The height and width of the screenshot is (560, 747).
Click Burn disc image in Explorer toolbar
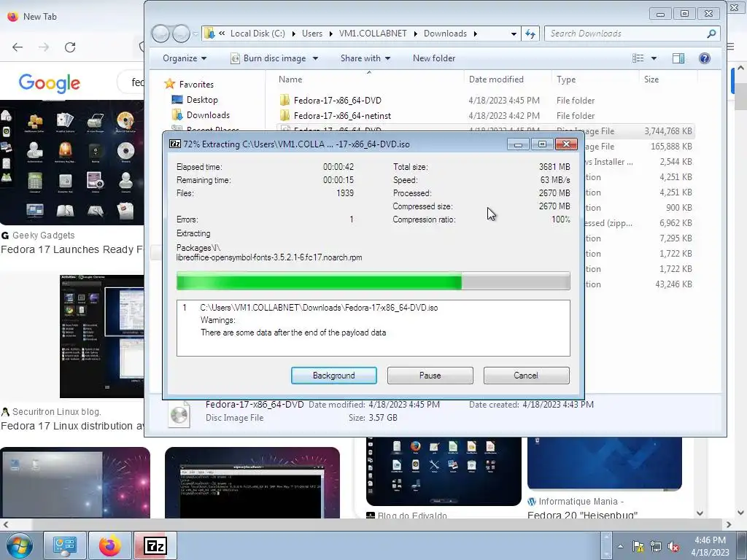click(x=268, y=58)
